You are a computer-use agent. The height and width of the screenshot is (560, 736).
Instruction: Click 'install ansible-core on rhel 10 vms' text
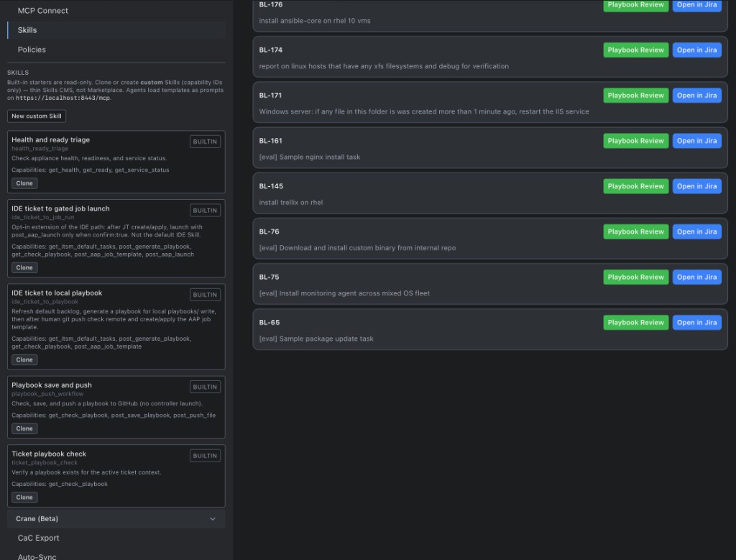[x=315, y=21]
